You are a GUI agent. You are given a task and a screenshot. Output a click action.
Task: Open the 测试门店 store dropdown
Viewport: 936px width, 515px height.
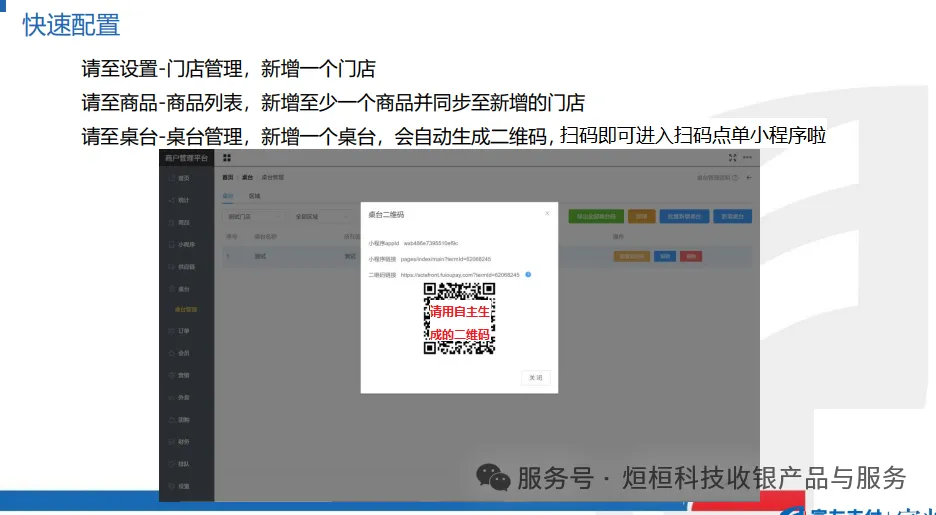click(x=252, y=217)
